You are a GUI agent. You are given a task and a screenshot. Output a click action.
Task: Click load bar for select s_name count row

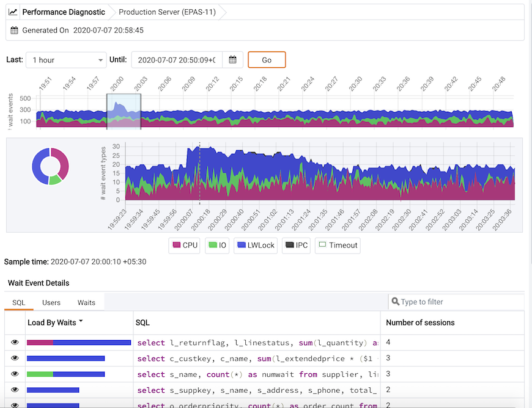point(66,374)
